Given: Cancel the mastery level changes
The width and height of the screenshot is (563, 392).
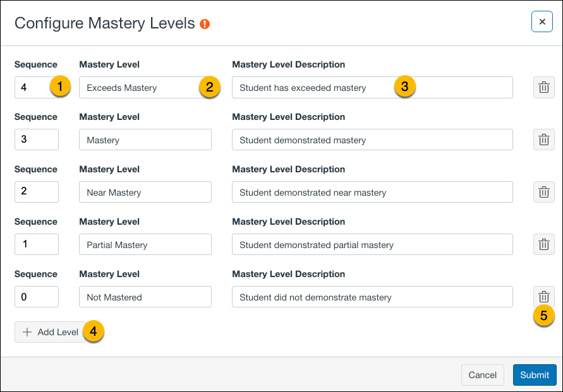Looking at the screenshot, I should tap(482, 374).
